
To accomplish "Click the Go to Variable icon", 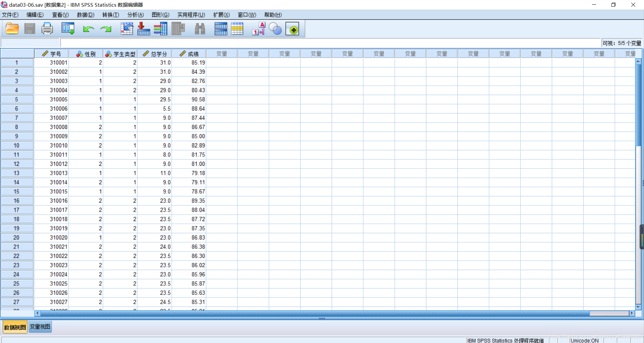I will [144, 29].
